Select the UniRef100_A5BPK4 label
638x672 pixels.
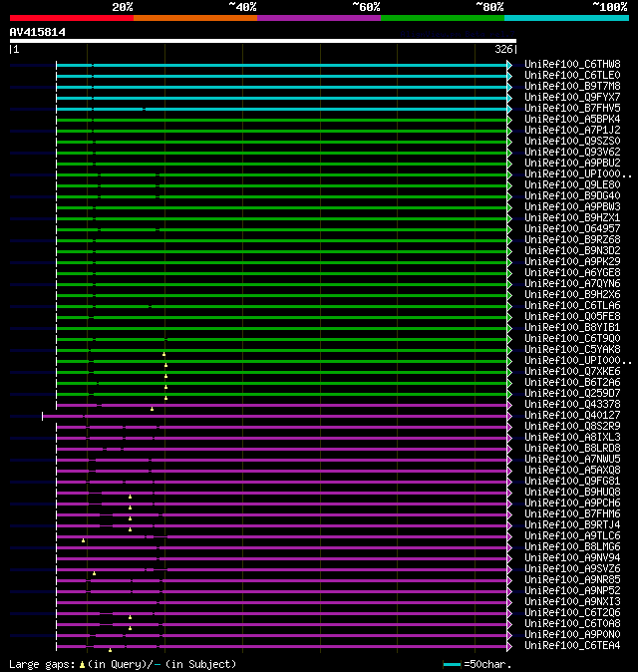click(x=572, y=119)
